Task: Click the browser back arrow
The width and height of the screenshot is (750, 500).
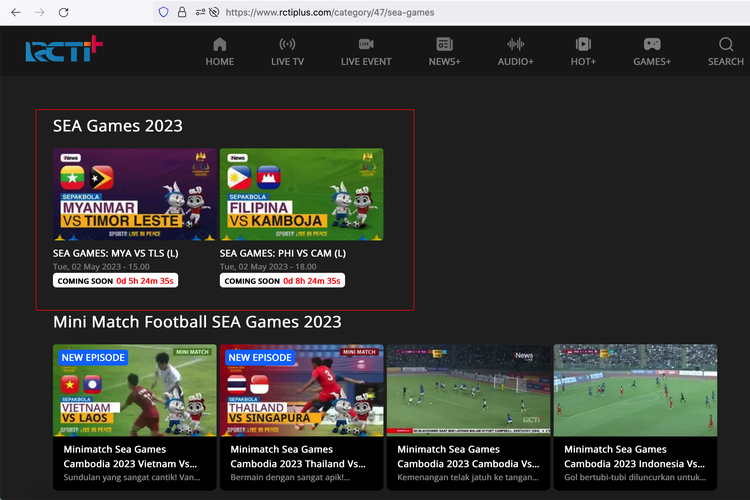Action: [x=16, y=12]
